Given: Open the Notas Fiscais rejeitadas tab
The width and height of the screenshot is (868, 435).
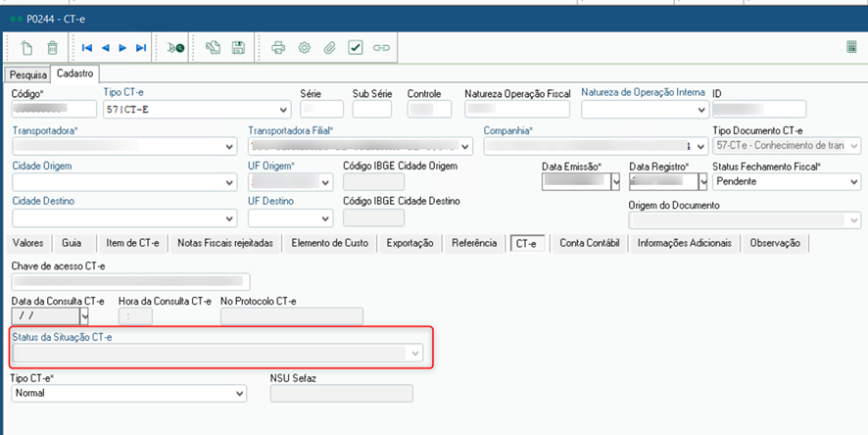Looking at the screenshot, I should pos(225,243).
